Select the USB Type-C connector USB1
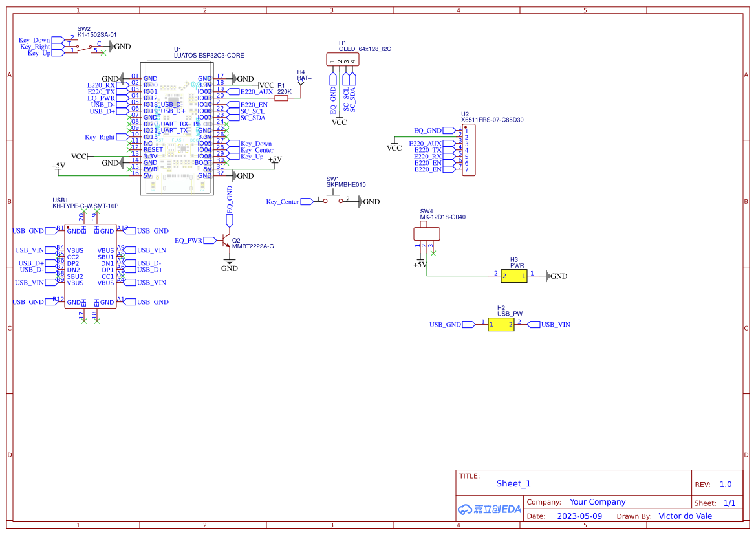Viewport: 756px width, 535px height. click(x=89, y=265)
